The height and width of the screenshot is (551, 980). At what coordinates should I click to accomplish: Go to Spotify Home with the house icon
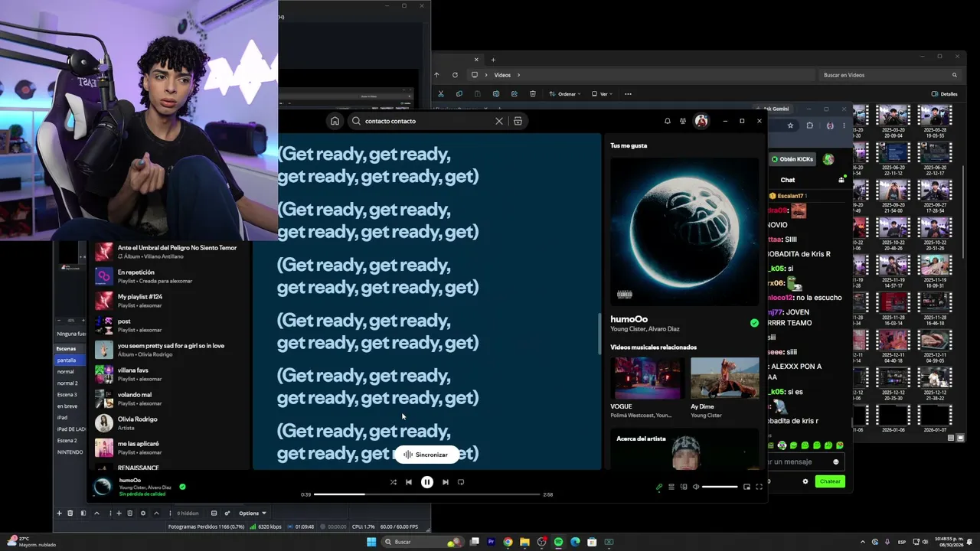(x=335, y=121)
